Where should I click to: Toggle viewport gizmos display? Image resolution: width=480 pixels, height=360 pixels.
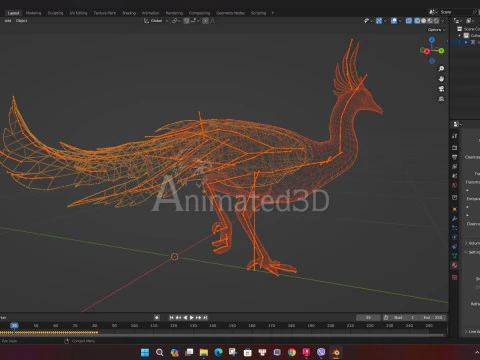(x=379, y=21)
